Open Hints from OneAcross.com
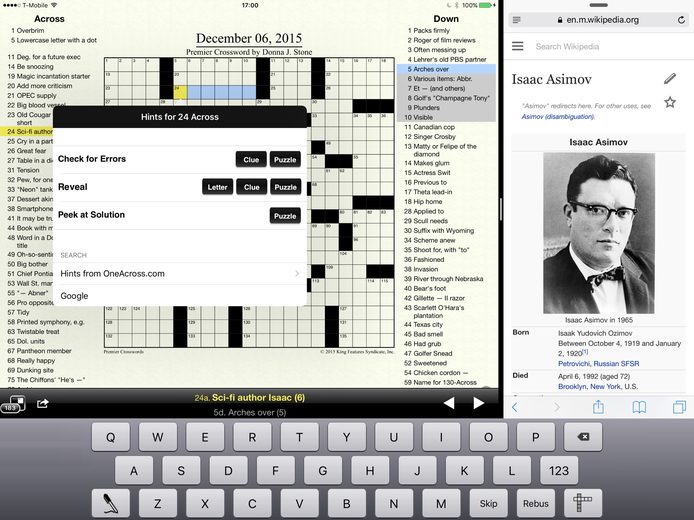694x520 pixels. coord(180,273)
